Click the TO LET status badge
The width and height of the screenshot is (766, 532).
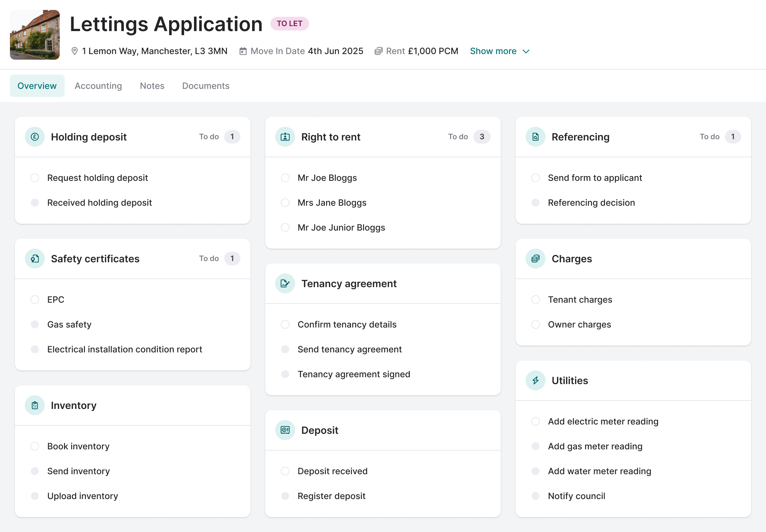click(289, 24)
